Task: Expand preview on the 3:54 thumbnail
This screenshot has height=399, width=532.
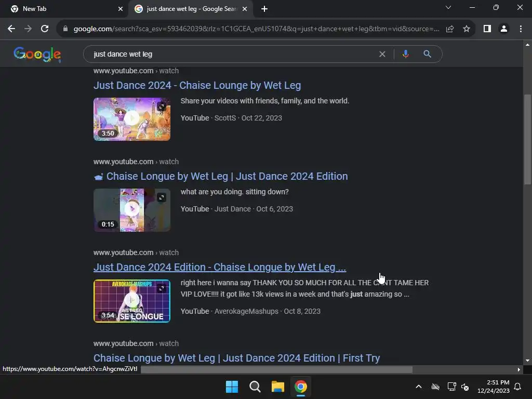Action: 162,288
